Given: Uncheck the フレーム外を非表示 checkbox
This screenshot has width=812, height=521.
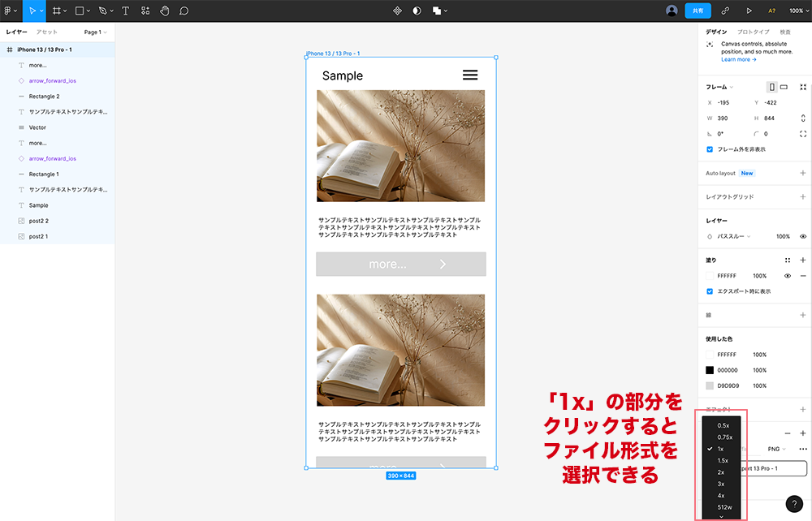Looking at the screenshot, I should [710, 149].
